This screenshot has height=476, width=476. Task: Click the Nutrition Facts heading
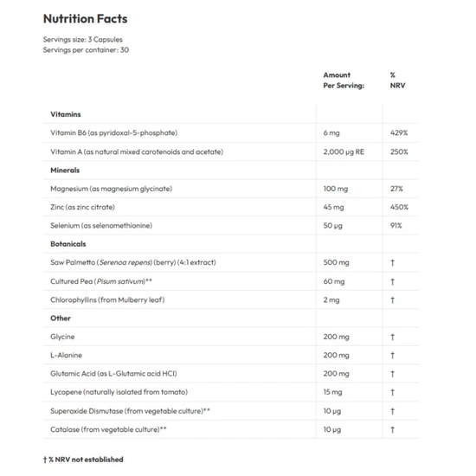[86, 19]
